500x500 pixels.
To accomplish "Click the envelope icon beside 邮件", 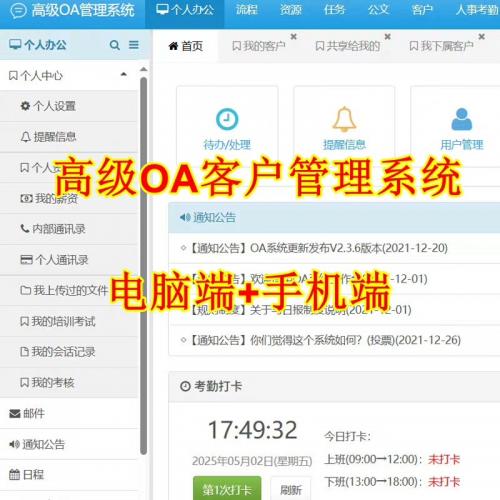I will click(15, 414).
